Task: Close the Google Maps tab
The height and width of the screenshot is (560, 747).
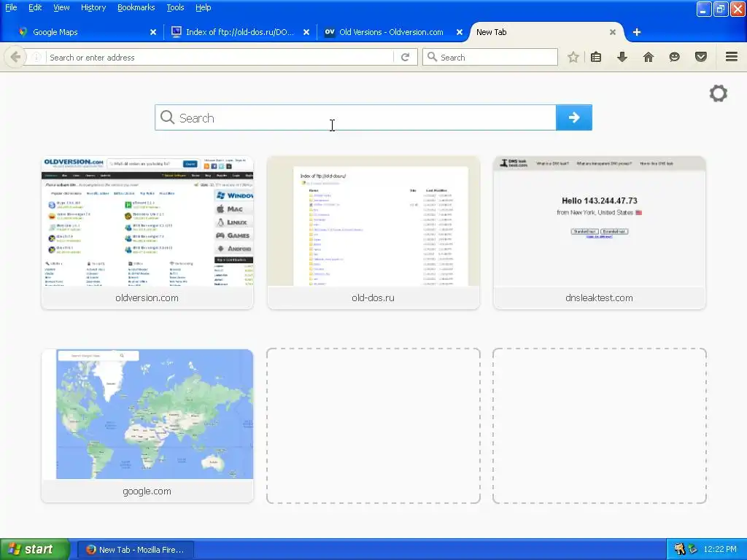Action: click(153, 32)
